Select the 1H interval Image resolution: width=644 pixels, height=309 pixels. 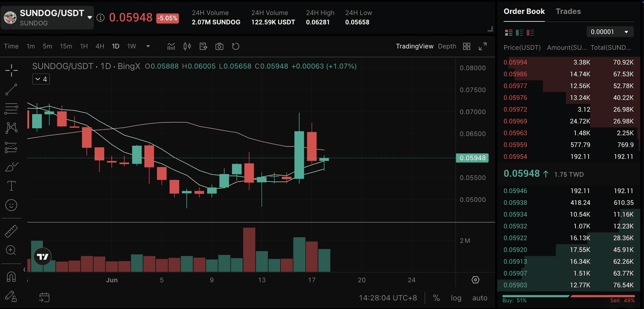tap(84, 46)
